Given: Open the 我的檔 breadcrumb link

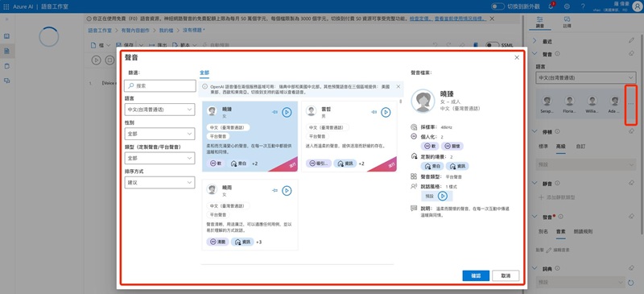Looking at the screenshot, I should 167,31.
